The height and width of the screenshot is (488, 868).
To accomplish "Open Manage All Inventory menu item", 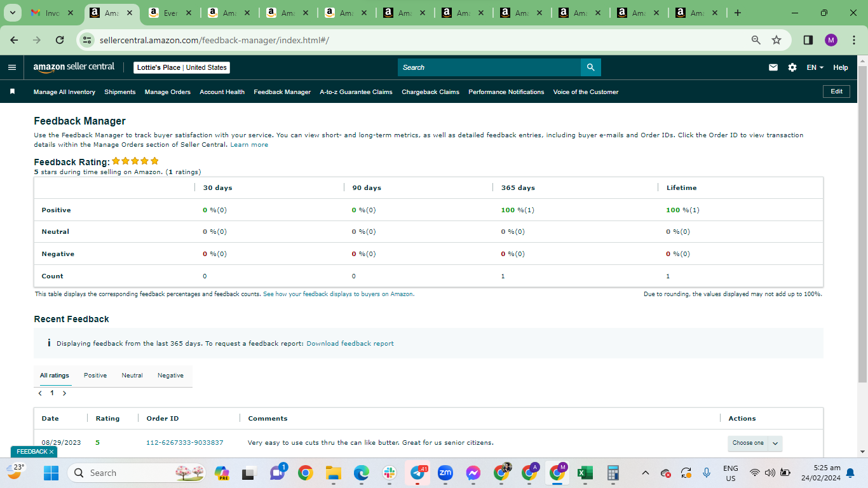I will (x=64, y=92).
